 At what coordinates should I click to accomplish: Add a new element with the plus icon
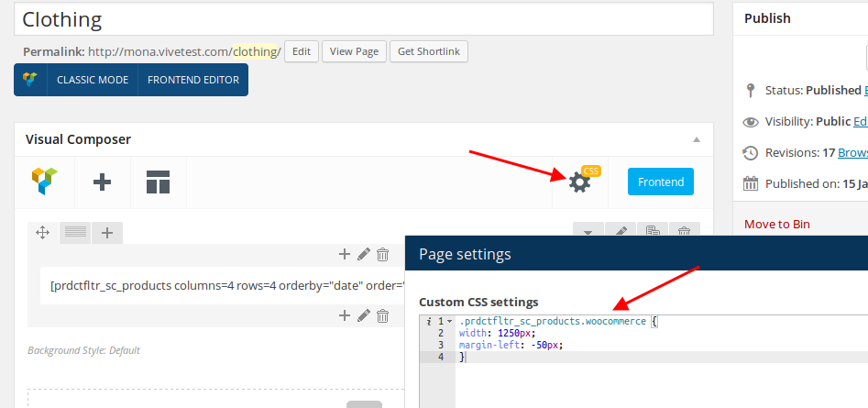coord(103,182)
